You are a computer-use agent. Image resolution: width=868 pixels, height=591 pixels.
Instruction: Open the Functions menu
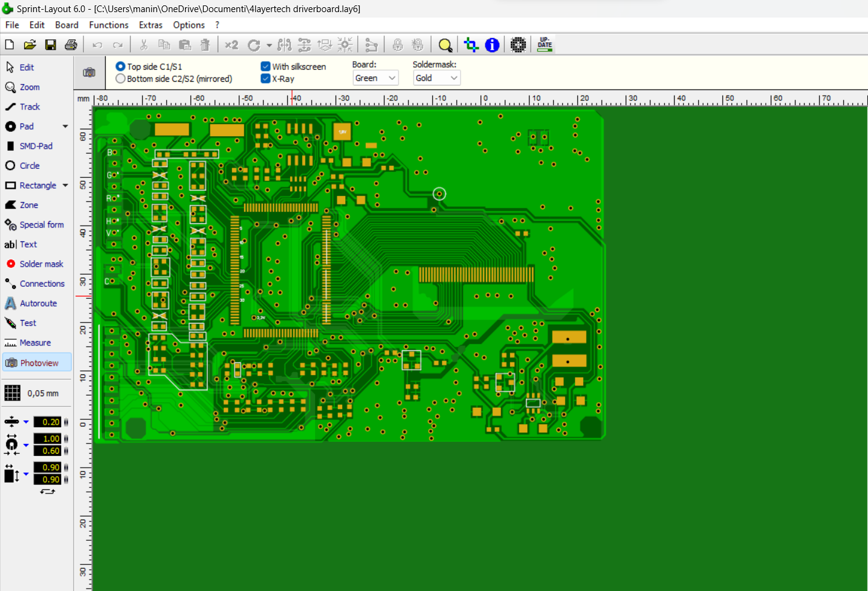pyautogui.click(x=109, y=25)
